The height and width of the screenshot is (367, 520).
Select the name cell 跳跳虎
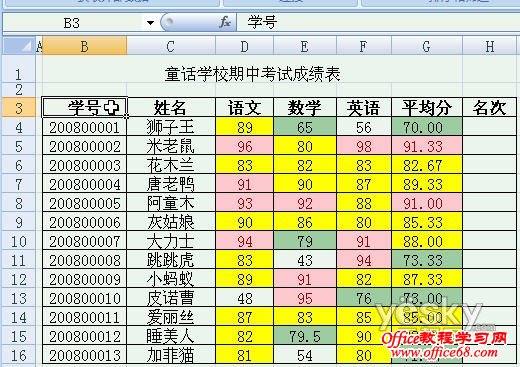point(171,260)
